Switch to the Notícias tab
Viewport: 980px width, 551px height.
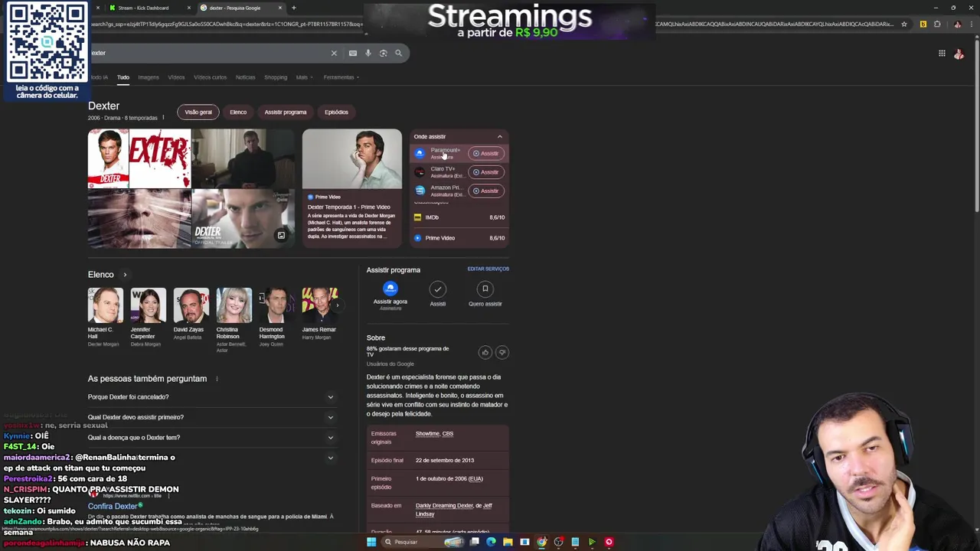[x=245, y=77]
